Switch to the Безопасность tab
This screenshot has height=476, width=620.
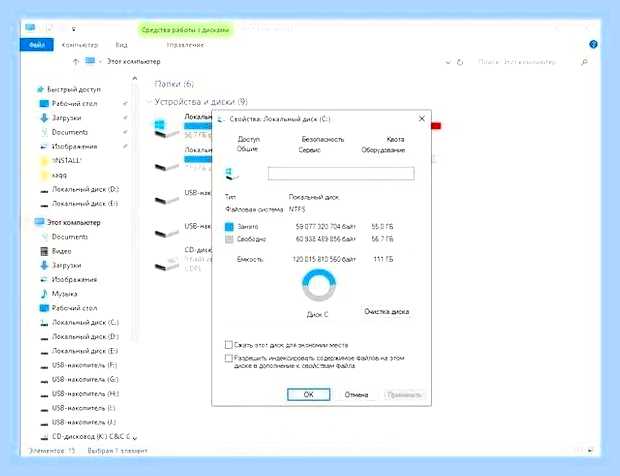(x=323, y=139)
